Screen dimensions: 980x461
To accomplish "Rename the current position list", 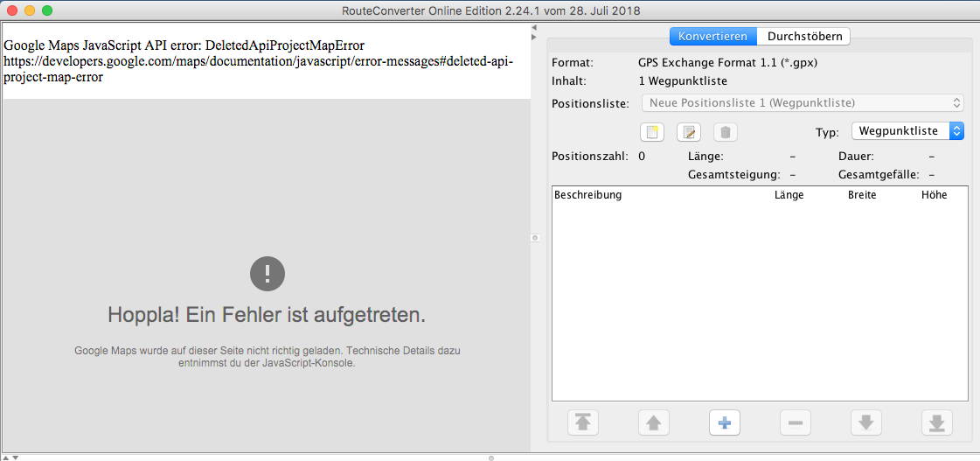I will pos(689,132).
